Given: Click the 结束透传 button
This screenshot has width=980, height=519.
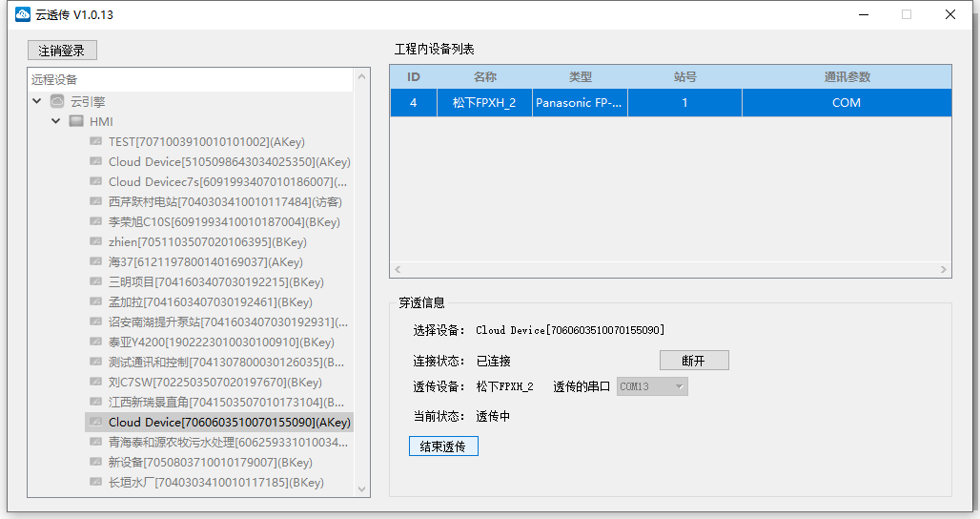Looking at the screenshot, I should click(x=443, y=446).
